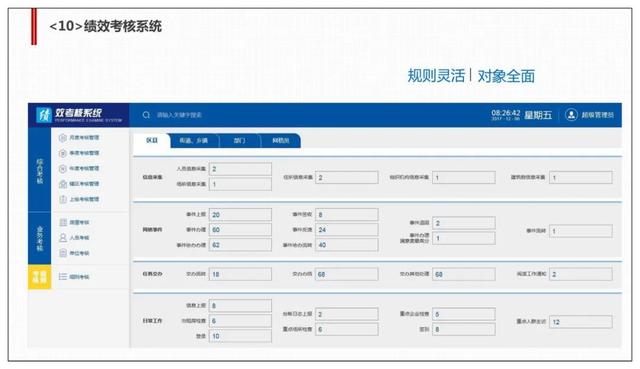Focus the 人员信息采集 field showing 2

240,169
